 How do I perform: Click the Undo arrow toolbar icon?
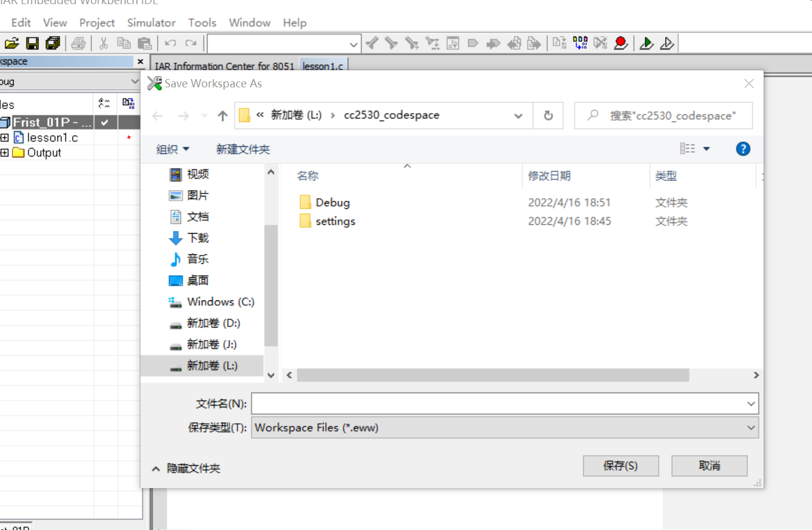[171, 43]
